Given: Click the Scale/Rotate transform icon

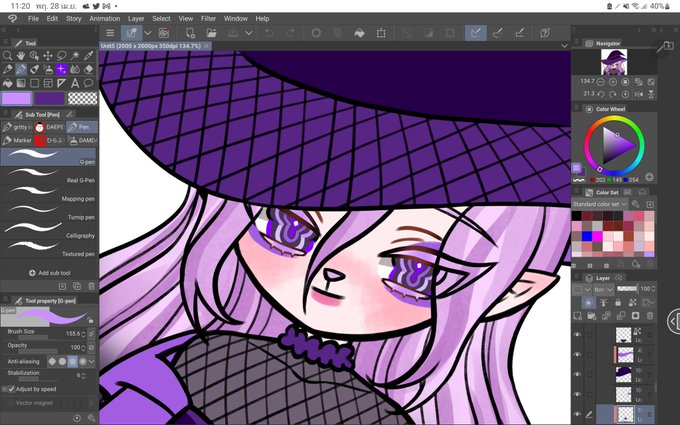Looking at the screenshot, I should click(x=381, y=33).
